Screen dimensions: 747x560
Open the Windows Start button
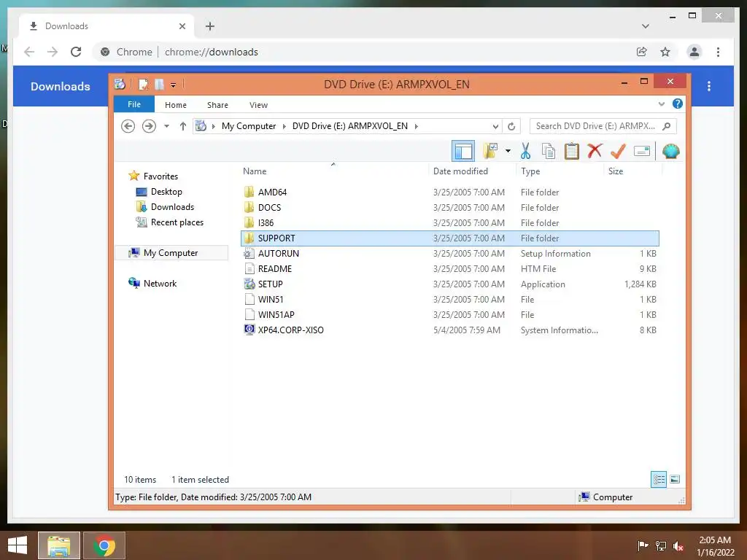click(x=18, y=545)
